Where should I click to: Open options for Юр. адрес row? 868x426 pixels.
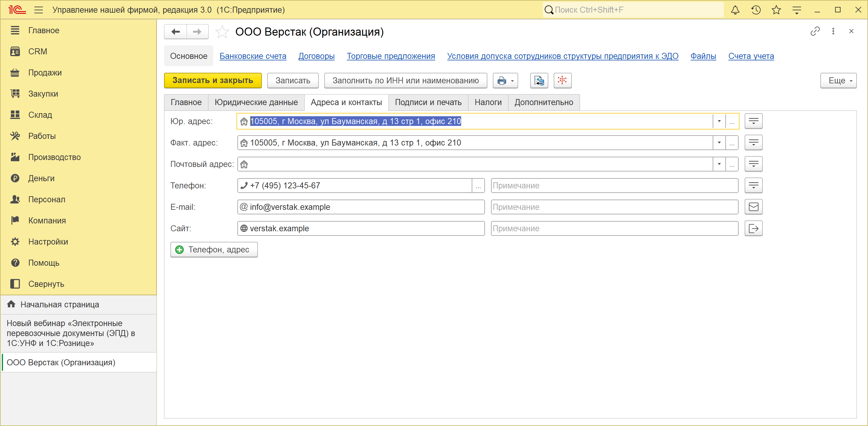pos(753,121)
